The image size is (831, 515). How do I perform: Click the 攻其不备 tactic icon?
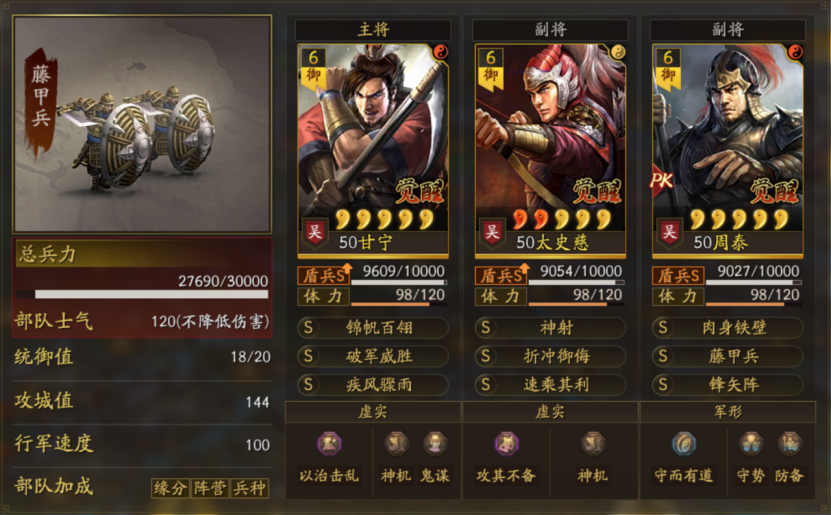[x=507, y=443]
